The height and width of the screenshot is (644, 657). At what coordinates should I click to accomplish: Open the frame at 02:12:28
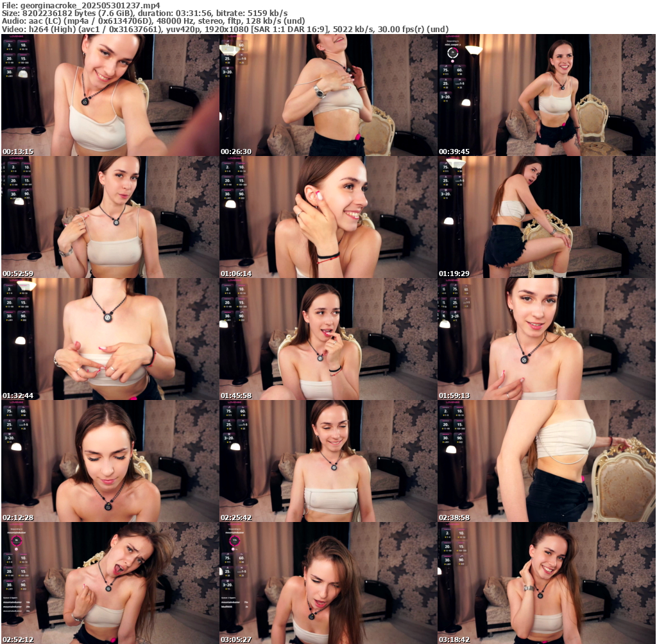[x=110, y=461]
